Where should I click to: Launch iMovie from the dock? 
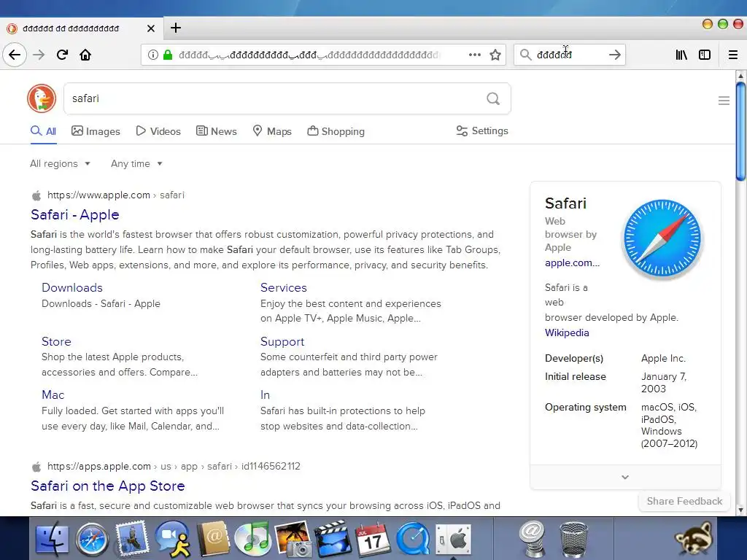click(x=333, y=540)
